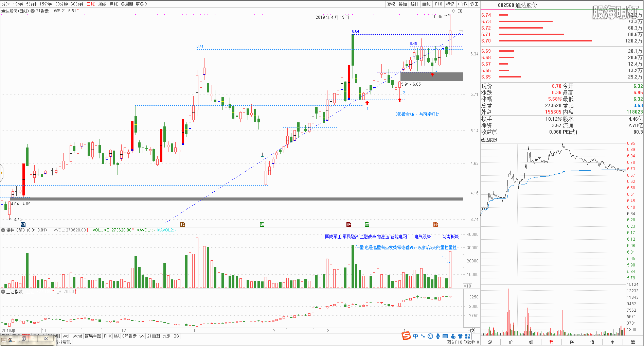
Task: Click the Sogou soft keyboard icon
Action: pyautogui.click(x=445, y=336)
